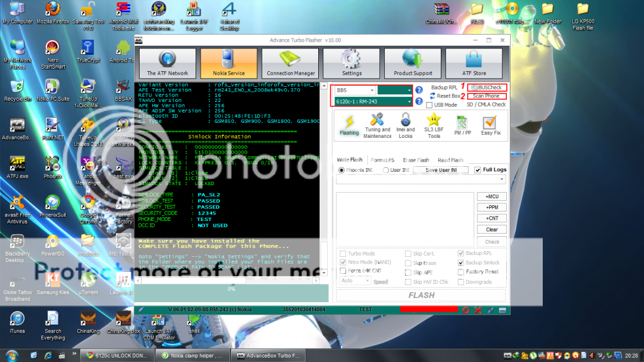Open ATFJ.exe desktop shortcut
This screenshot has width=644, height=362.
point(17,167)
